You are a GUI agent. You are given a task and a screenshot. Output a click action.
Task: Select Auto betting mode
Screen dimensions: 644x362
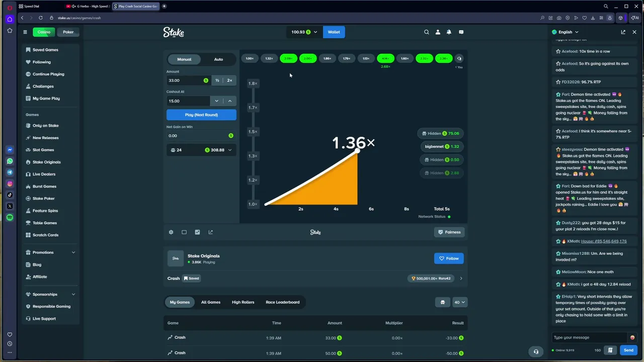pyautogui.click(x=218, y=59)
